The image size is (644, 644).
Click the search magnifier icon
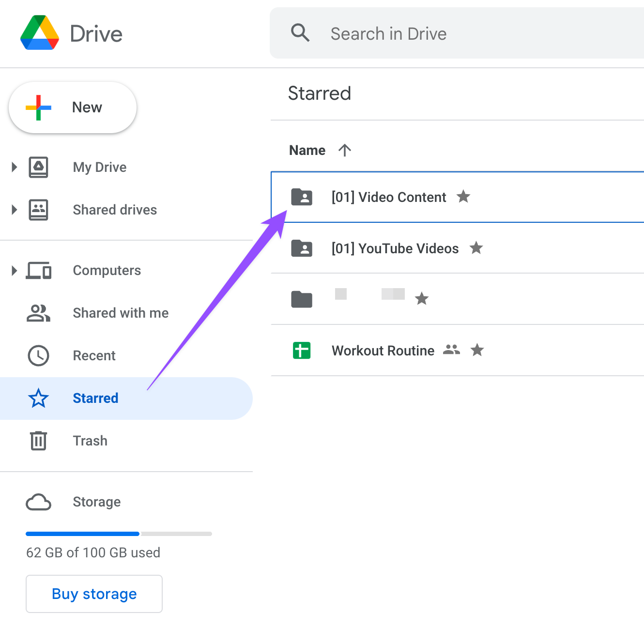click(300, 33)
